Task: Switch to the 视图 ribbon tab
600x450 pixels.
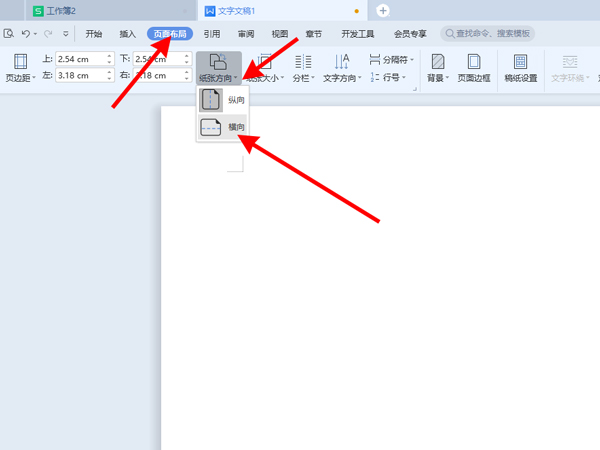Action: [x=280, y=33]
